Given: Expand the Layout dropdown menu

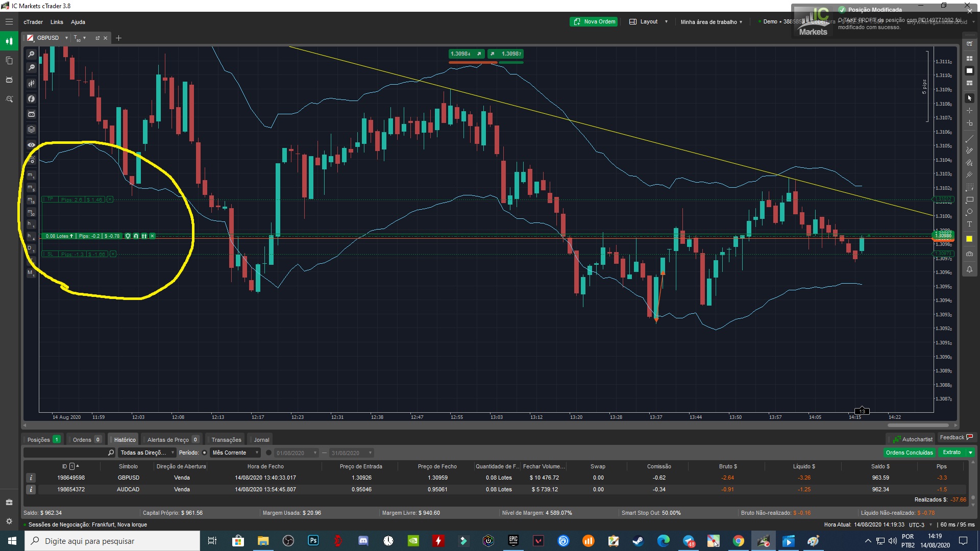Looking at the screenshot, I should tap(648, 22).
